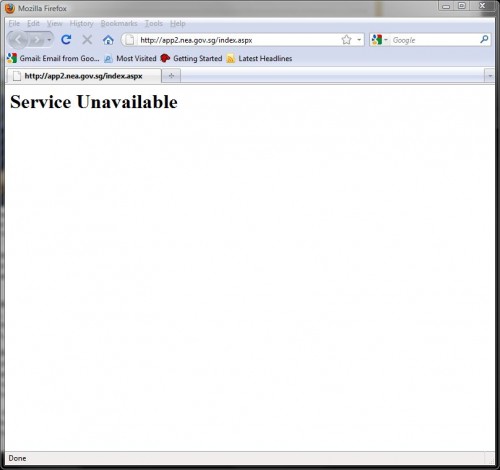Image resolution: width=500 pixels, height=470 pixels.
Task: Open the Bookmarks menu
Action: 119,24
